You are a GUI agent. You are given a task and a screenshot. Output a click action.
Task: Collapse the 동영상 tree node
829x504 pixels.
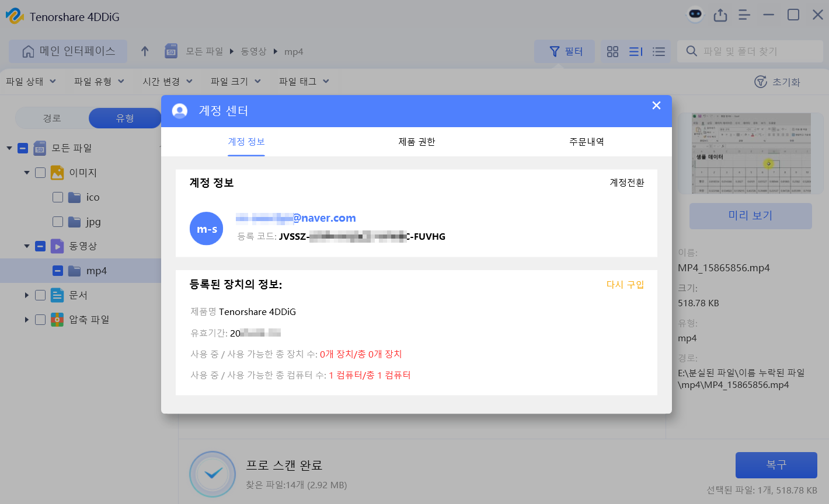coord(27,246)
